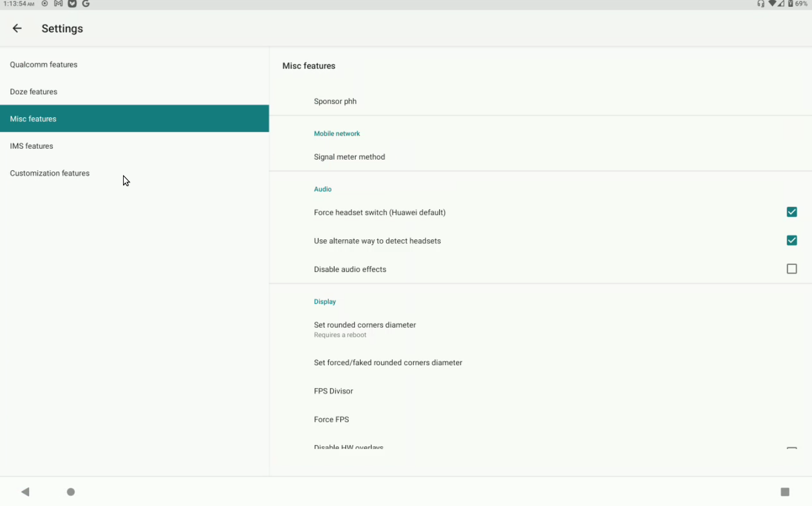Select Qualcomm features in sidebar
The image size is (812, 506).
44,64
